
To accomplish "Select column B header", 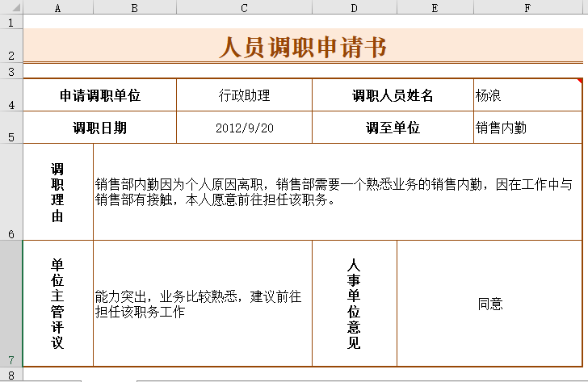I will point(134,7).
